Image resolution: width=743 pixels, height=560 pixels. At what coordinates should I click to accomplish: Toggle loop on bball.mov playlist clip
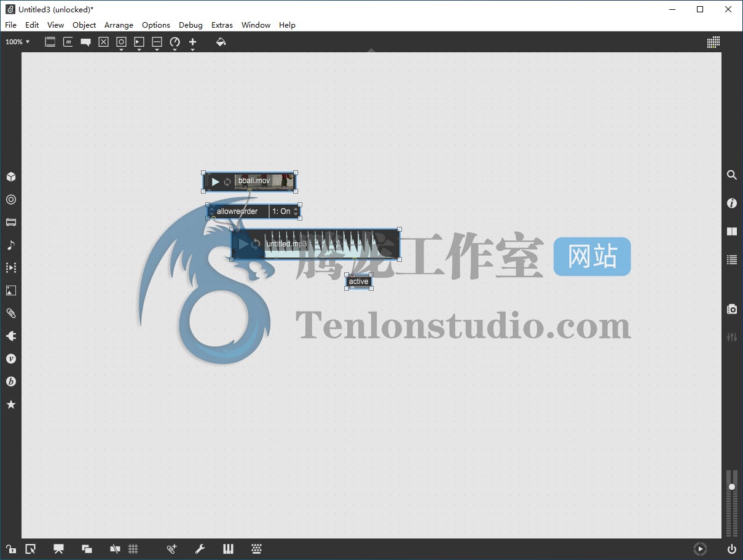(227, 181)
